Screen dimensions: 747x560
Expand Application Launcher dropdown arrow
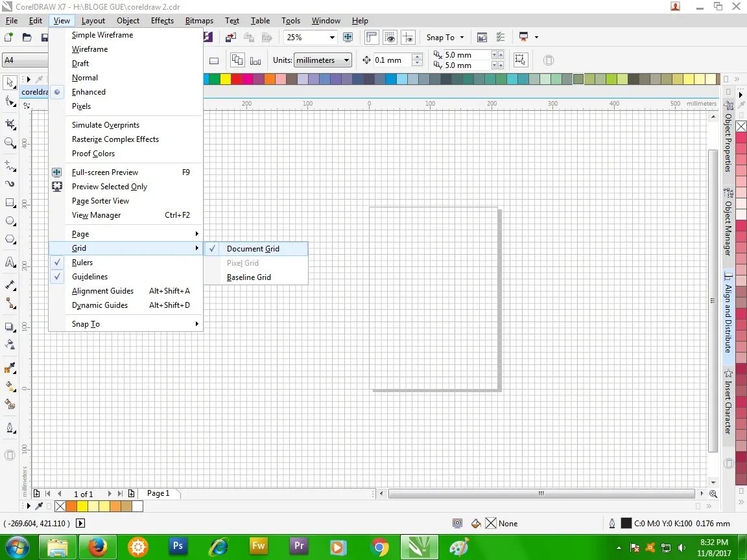[x=536, y=37]
